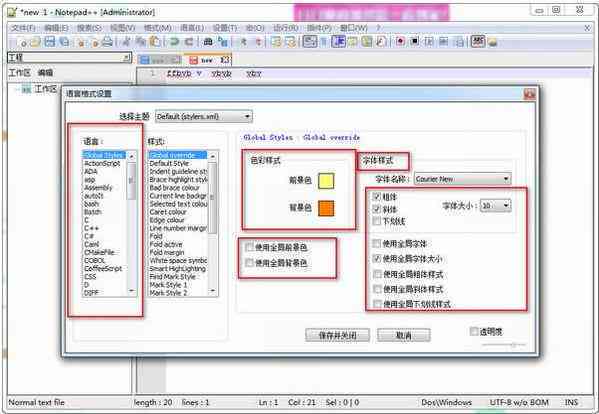Enable the 透明度 transparency checkbox

click(x=474, y=332)
